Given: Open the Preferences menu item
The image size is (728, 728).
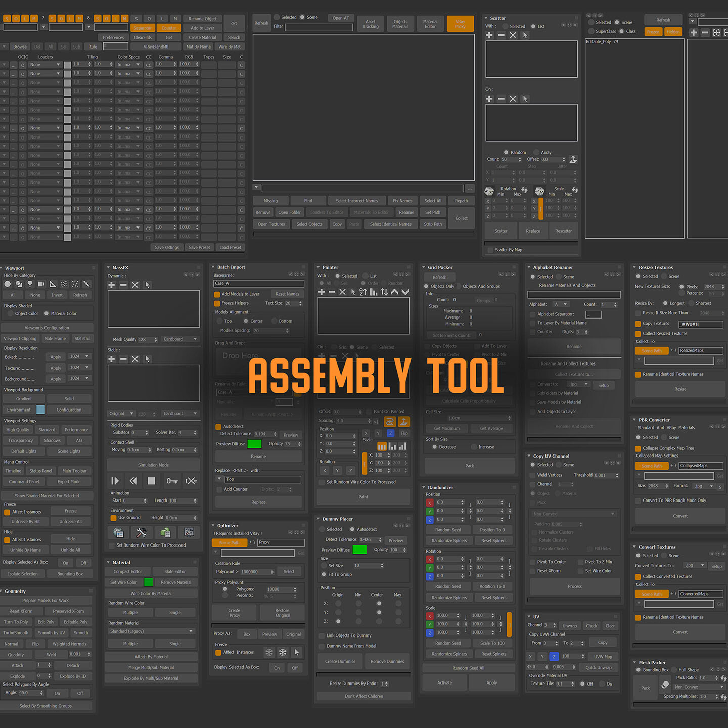Looking at the screenshot, I should pos(113,37).
